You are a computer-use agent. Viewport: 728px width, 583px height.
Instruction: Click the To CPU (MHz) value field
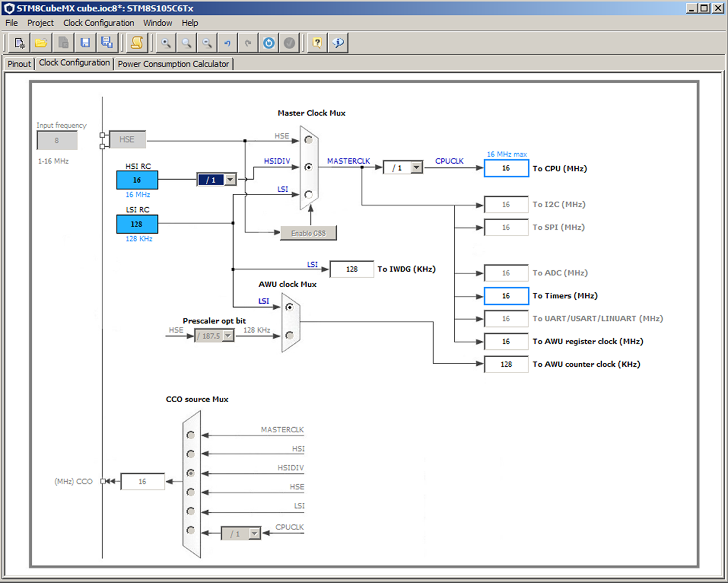click(x=506, y=168)
